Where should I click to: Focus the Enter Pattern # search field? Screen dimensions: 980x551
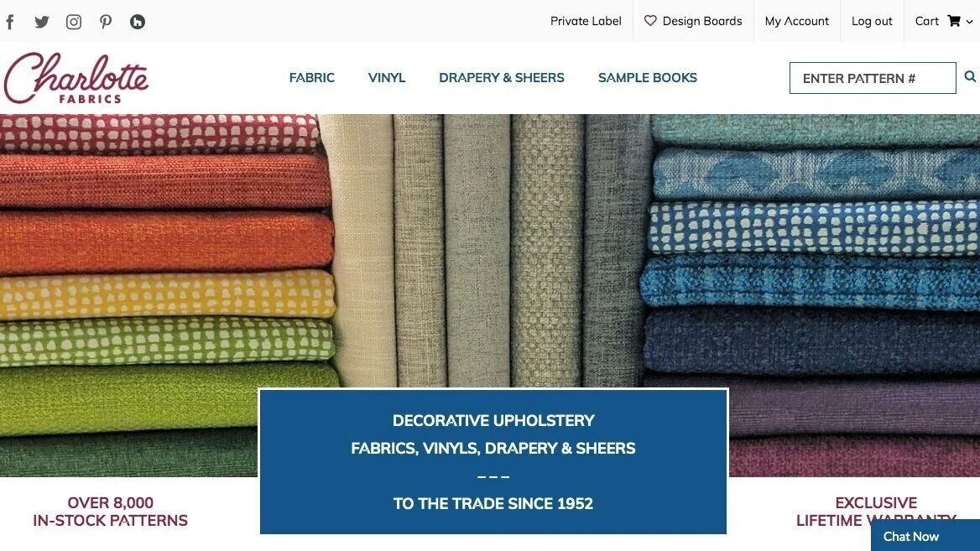[873, 78]
